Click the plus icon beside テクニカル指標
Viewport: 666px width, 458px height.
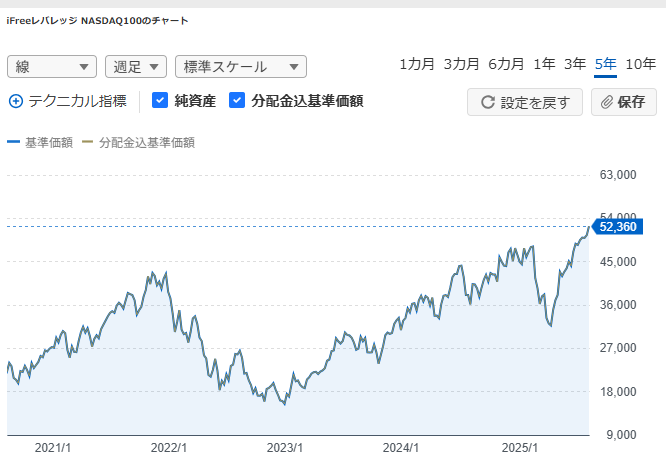click(x=16, y=102)
